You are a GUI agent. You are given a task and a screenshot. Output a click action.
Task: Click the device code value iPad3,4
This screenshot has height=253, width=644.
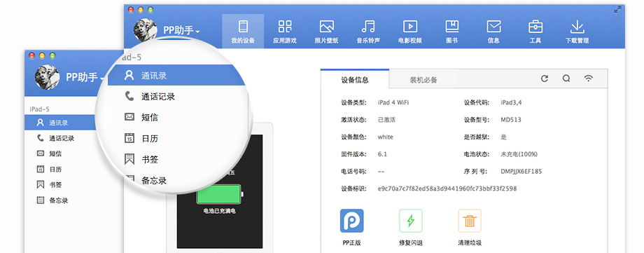click(x=511, y=102)
